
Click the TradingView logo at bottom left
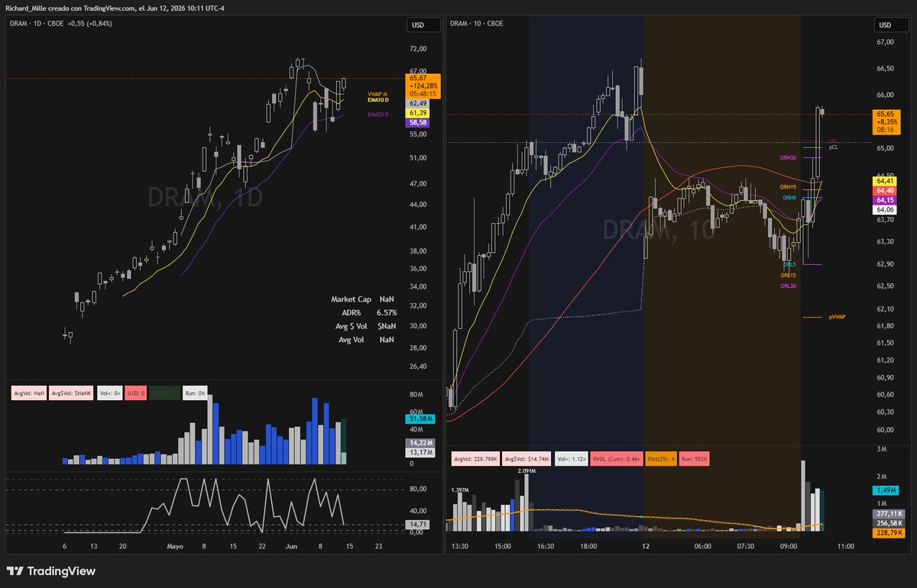(x=50, y=571)
